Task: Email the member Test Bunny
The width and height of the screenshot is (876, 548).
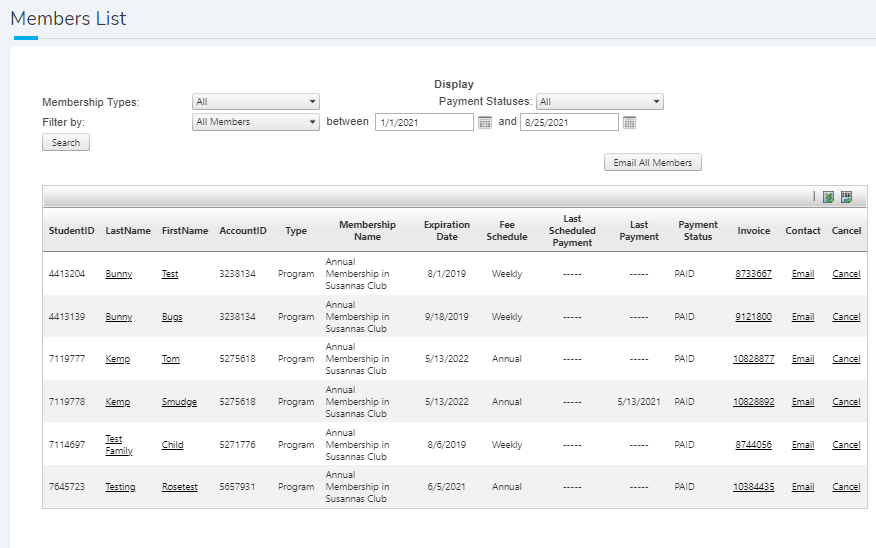Action: pyautogui.click(x=803, y=274)
